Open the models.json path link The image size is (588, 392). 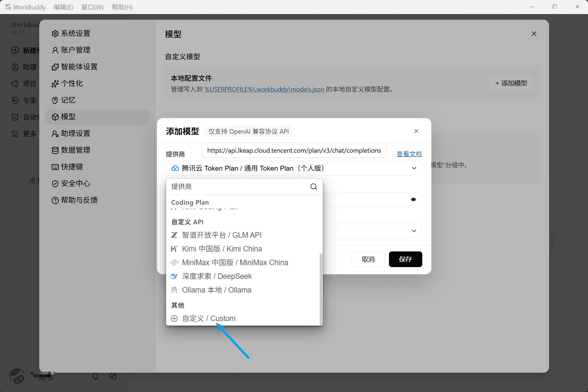(264, 89)
